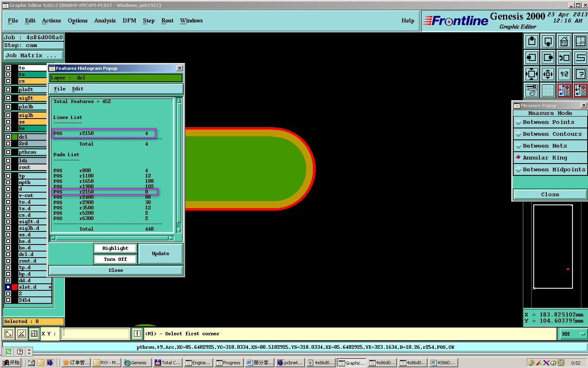Click the X Y coordinate input field
The image size is (588, 368).
click(96, 334)
